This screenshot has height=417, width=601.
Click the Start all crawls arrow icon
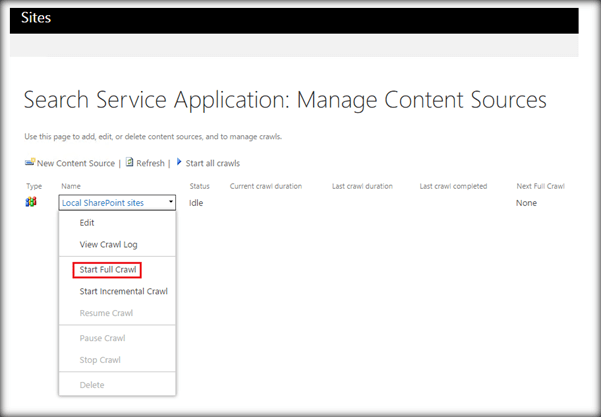[179, 162]
